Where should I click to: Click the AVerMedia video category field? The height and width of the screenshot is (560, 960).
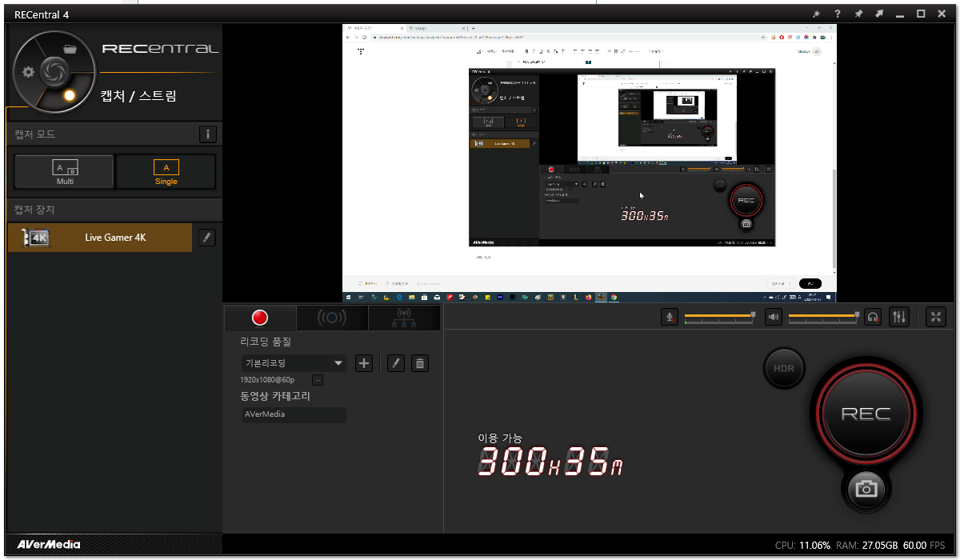[294, 414]
